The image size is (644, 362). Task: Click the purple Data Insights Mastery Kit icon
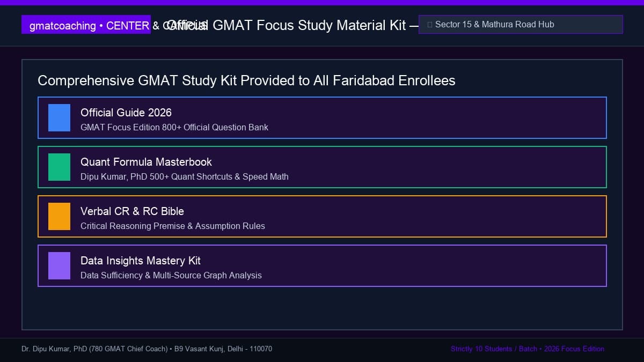(59, 265)
